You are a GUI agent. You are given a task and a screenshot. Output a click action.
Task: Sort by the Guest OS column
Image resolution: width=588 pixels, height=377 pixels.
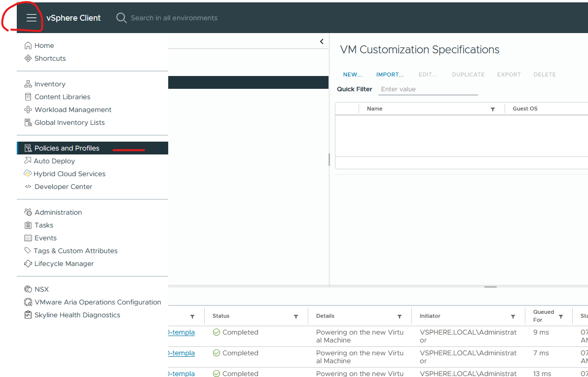click(525, 109)
